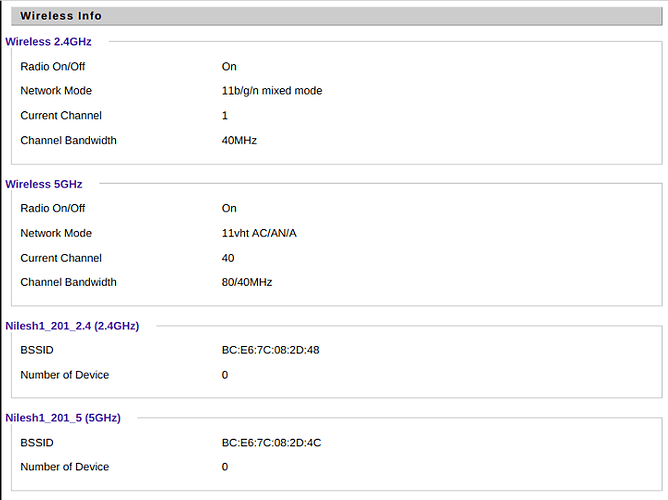The width and height of the screenshot is (668, 500).
Task: Click the Channel Bandwidth label in Wireless 5GHz
Action: coord(68,282)
